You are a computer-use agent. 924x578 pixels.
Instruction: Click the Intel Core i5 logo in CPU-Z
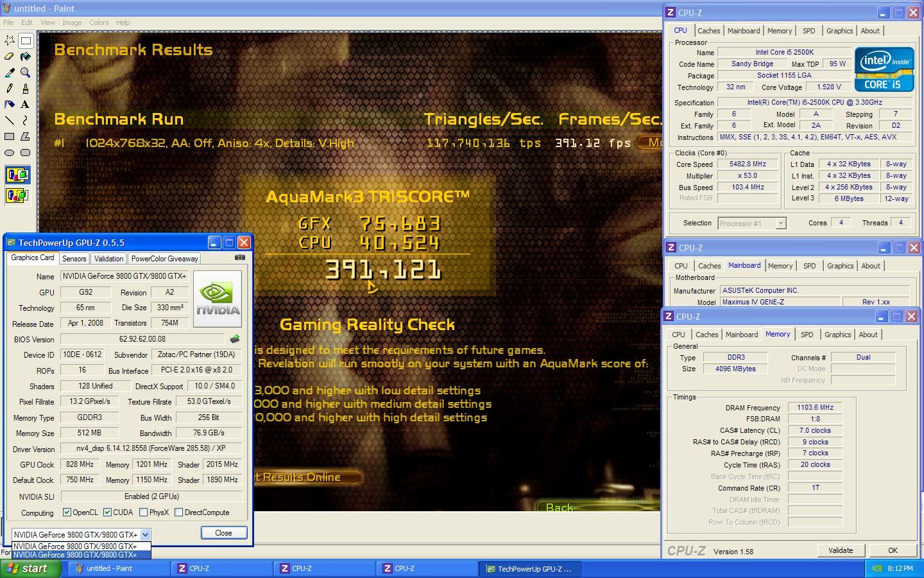point(884,69)
